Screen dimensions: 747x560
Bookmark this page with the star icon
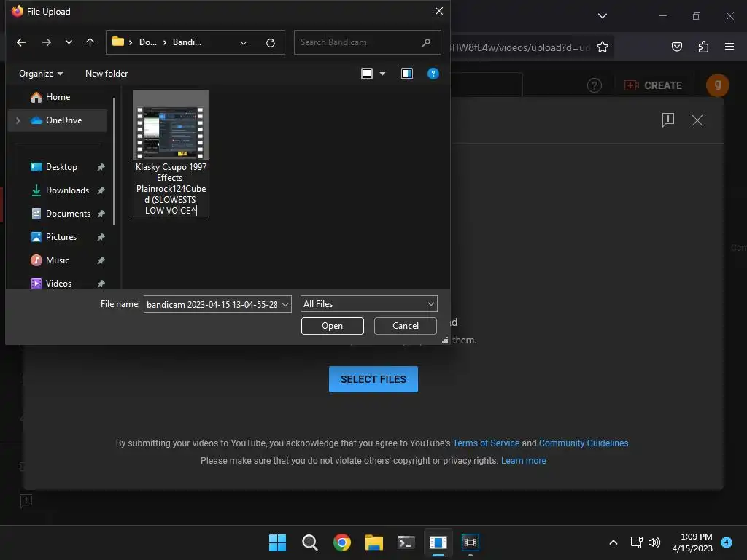602,47
